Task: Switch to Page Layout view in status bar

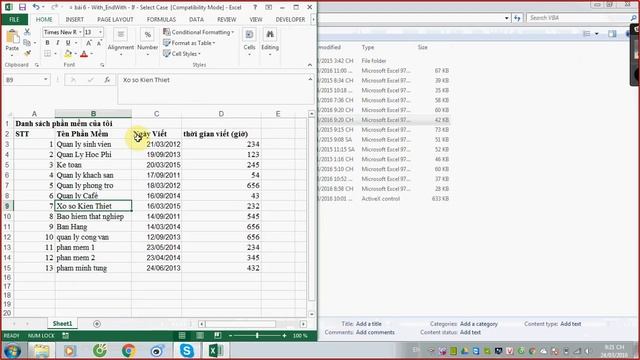Action: pyautogui.click(x=200, y=336)
